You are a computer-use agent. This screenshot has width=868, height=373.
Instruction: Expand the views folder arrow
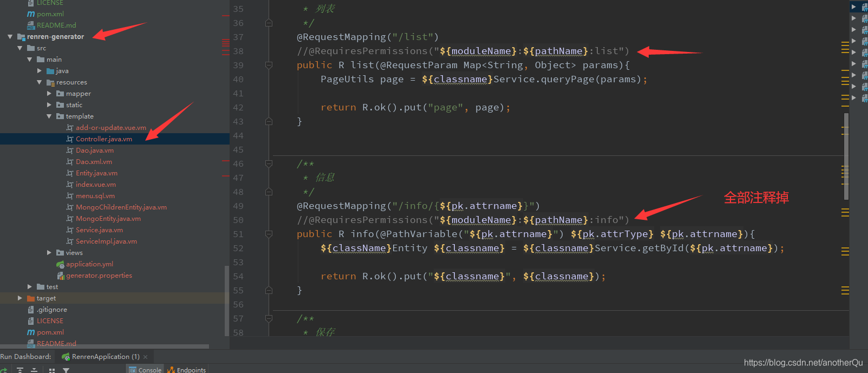pyautogui.click(x=49, y=253)
